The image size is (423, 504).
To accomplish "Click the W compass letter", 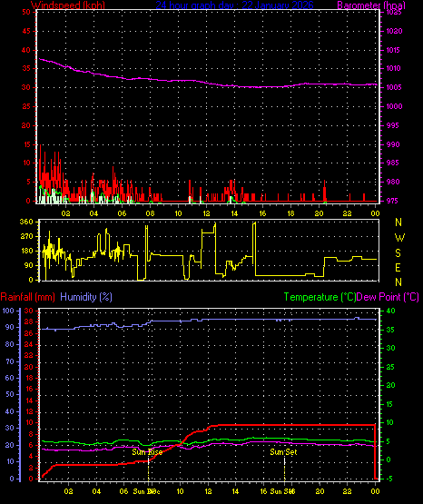I will (x=399, y=238).
